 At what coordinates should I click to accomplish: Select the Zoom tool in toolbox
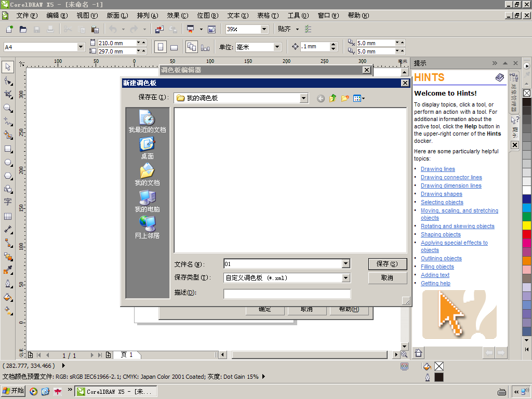(x=7, y=108)
